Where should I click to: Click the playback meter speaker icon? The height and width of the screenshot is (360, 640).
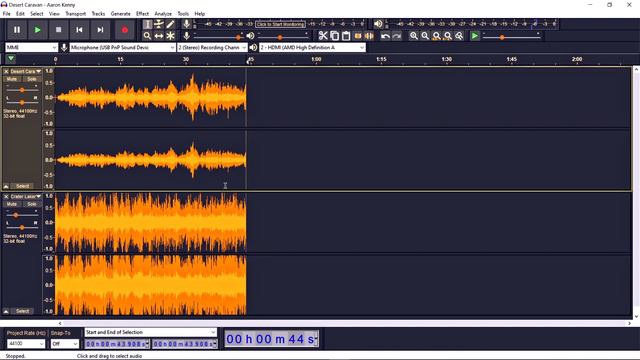click(378, 24)
